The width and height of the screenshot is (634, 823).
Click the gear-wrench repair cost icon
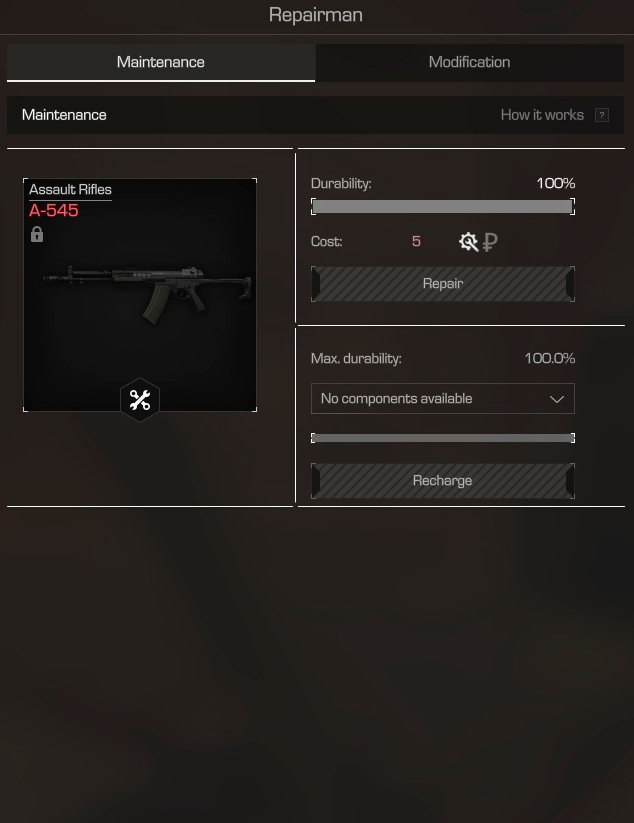[x=468, y=242]
